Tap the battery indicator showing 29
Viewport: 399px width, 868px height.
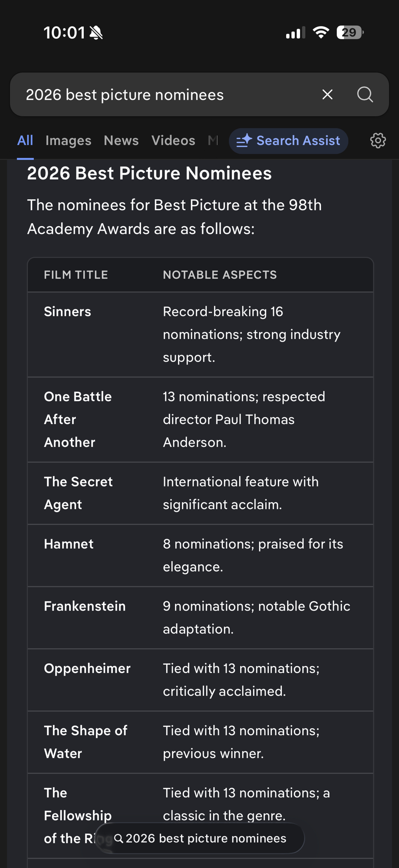click(x=350, y=33)
